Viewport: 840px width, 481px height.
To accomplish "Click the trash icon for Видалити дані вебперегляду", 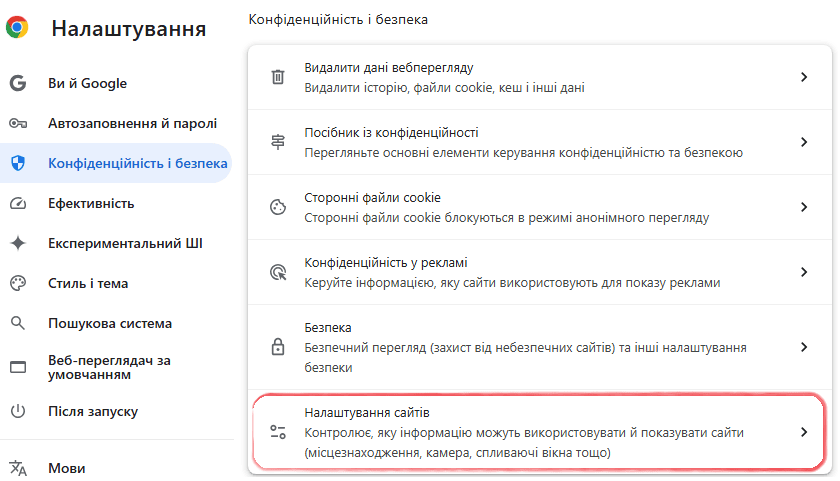I will (278, 77).
